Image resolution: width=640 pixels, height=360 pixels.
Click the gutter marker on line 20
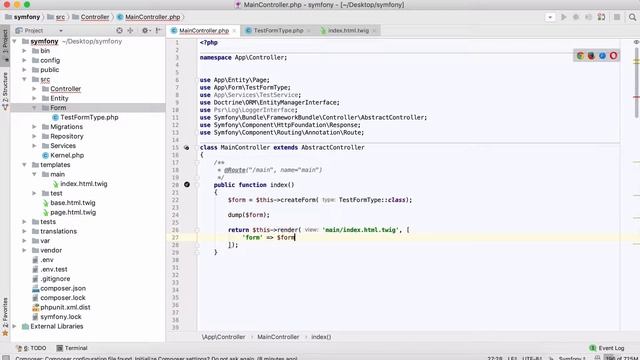click(187, 184)
